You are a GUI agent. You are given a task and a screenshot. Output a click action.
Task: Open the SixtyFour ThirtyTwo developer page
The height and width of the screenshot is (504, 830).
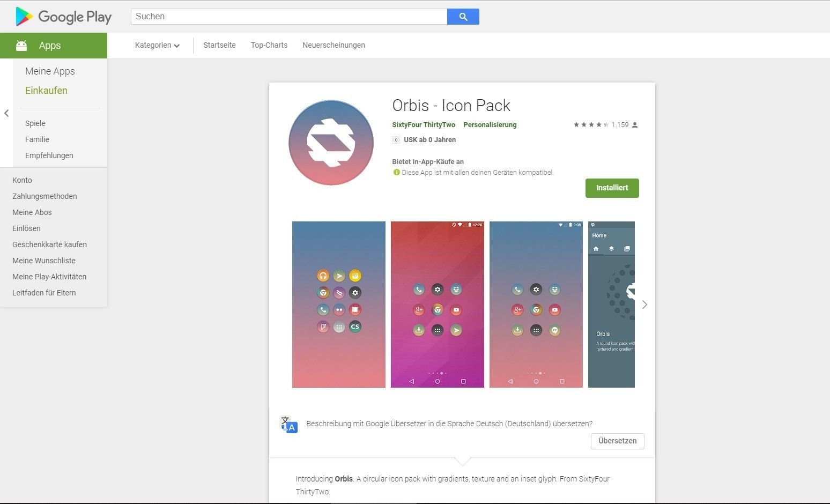pyautogui.click(x=424, y=125)
